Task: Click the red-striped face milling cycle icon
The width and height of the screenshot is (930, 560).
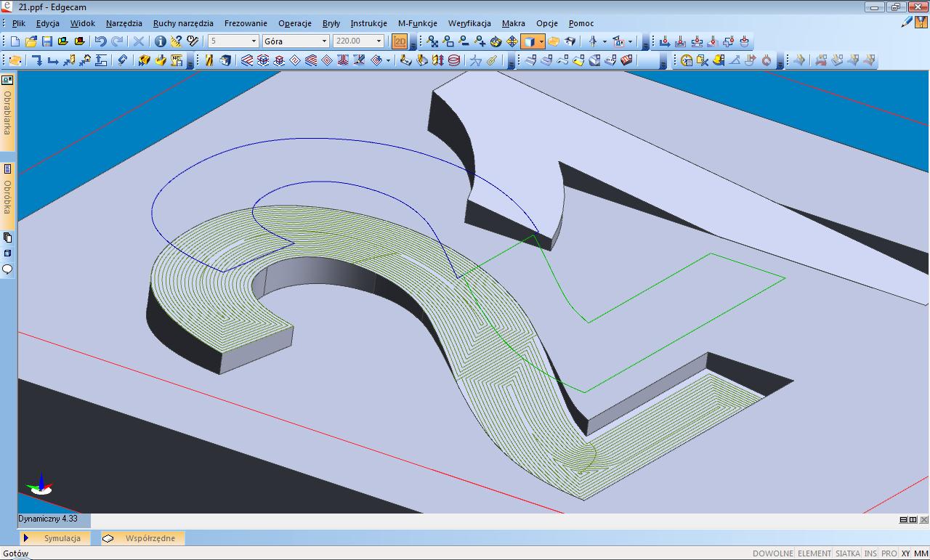Action: pos(248,60)
